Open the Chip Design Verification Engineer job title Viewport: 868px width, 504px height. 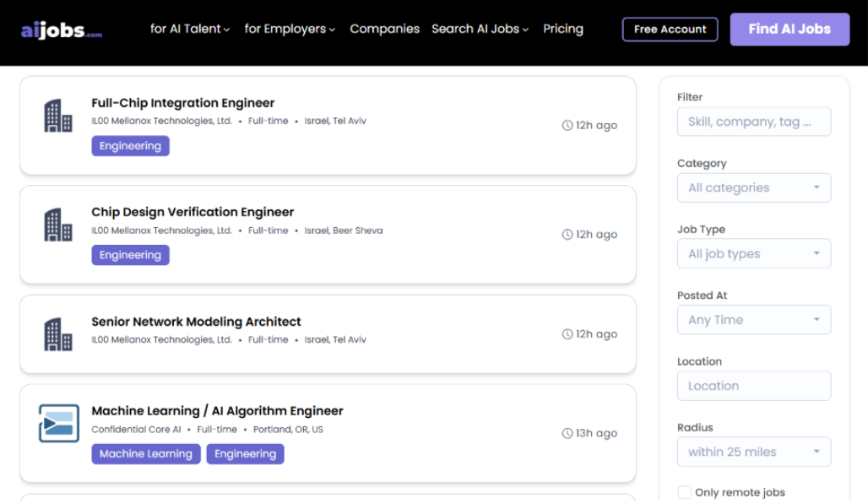(193, 212)
